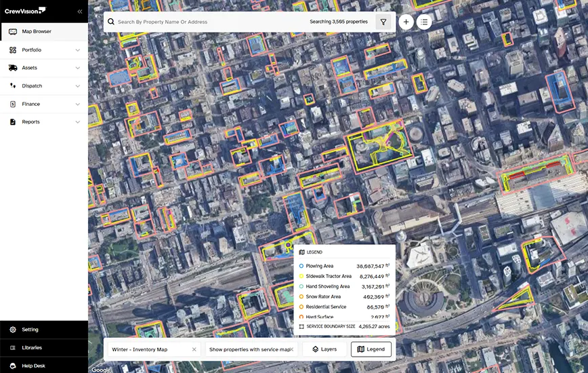Click the teal Hand Shoveling Area swatch

[301, 286]
